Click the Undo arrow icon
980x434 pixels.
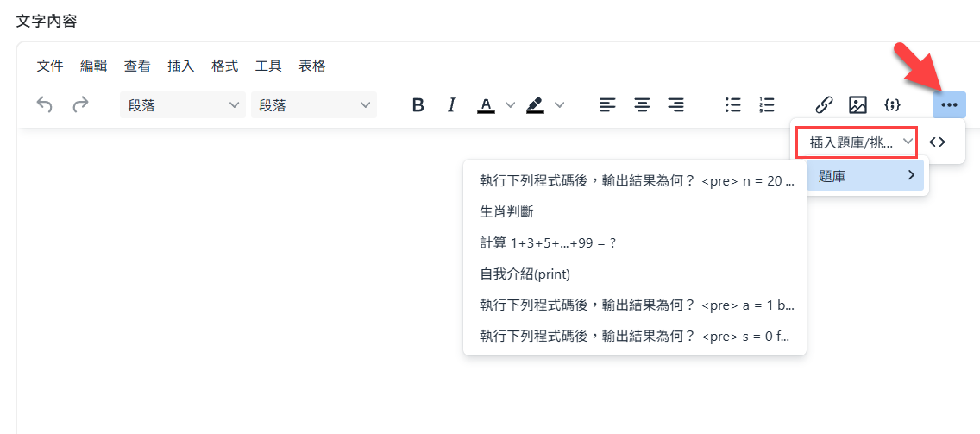45,105
